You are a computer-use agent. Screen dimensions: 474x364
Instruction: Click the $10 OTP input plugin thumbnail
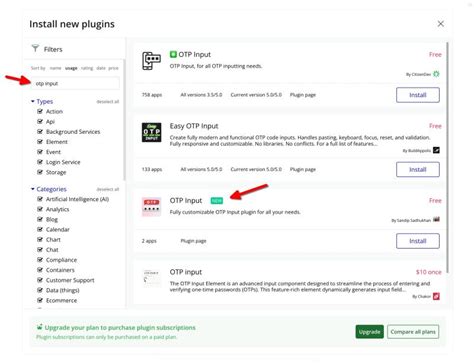pyautogui.click(x=152, y=278)
